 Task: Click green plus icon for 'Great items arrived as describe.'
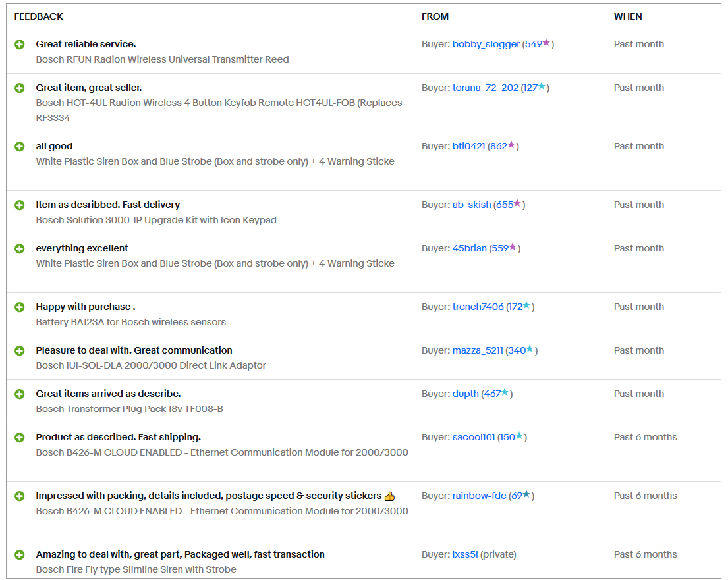[20, 394]
